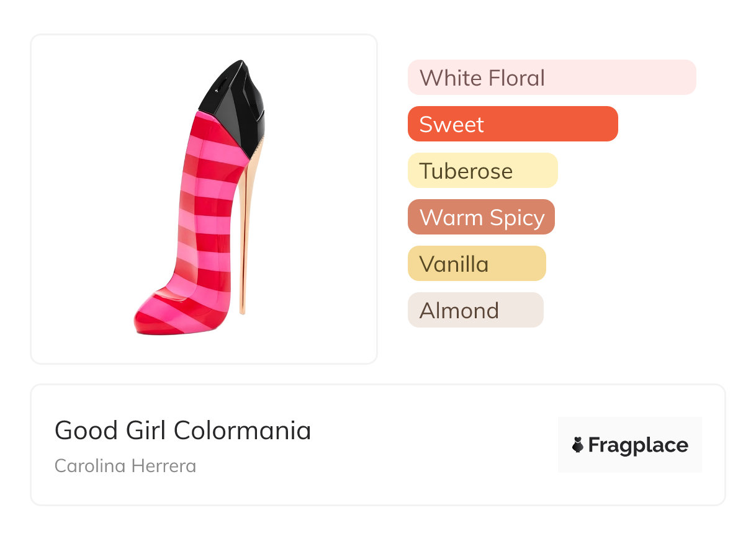The image size is (756, 536).
Task: Select the Vanilla accord bar
Action: 476,264
